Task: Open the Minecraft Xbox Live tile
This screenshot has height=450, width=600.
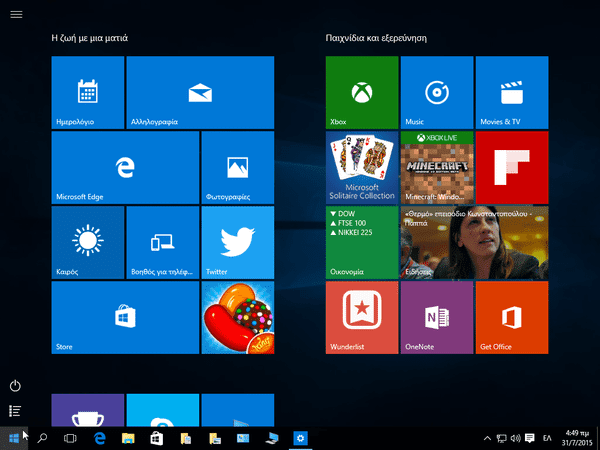Action: pos(437,167)
